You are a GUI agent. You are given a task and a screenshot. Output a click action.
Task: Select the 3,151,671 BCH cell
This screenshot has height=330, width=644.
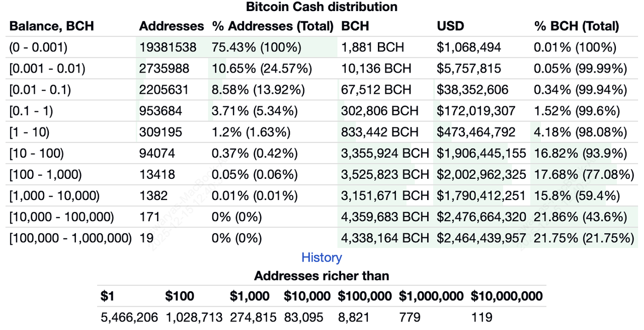385,195
